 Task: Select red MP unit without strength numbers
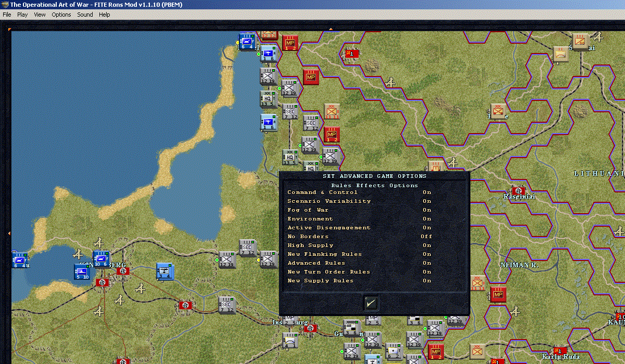(x=311, y=77)
